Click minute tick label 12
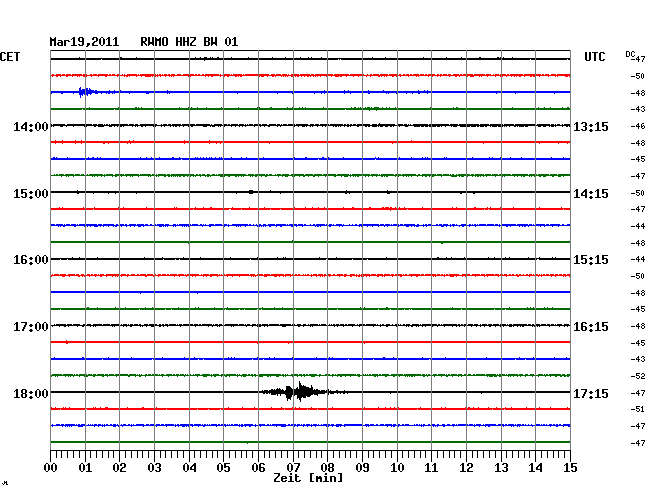 pos(466,468)
